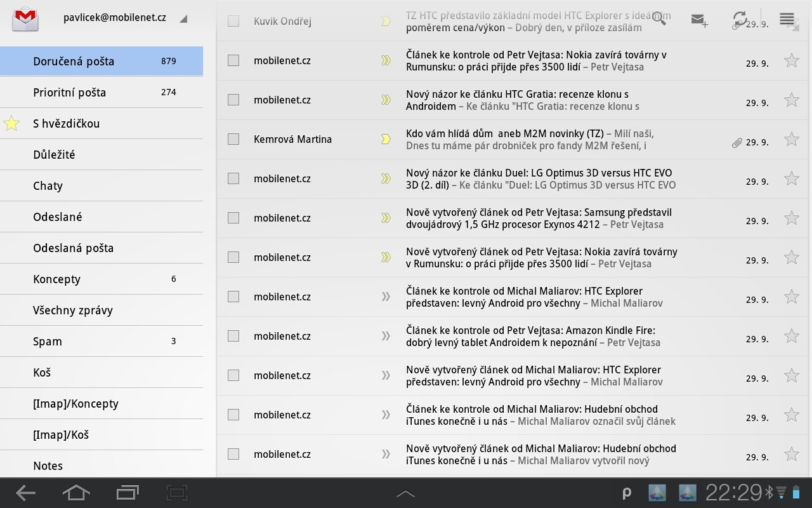Tick checkbox for HTC Gratia comment email

pyautogui.click(x=233, y=100)
